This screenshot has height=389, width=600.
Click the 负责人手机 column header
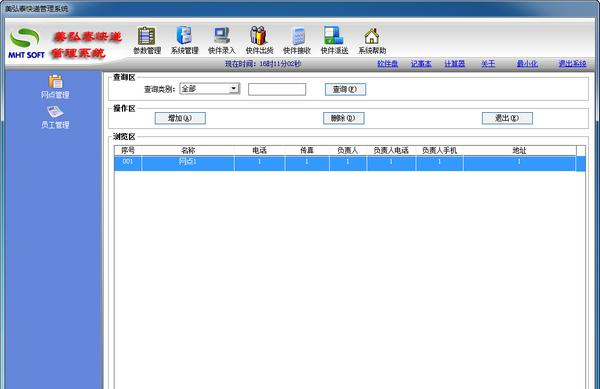pyautogui.click(x=439, y=150)
